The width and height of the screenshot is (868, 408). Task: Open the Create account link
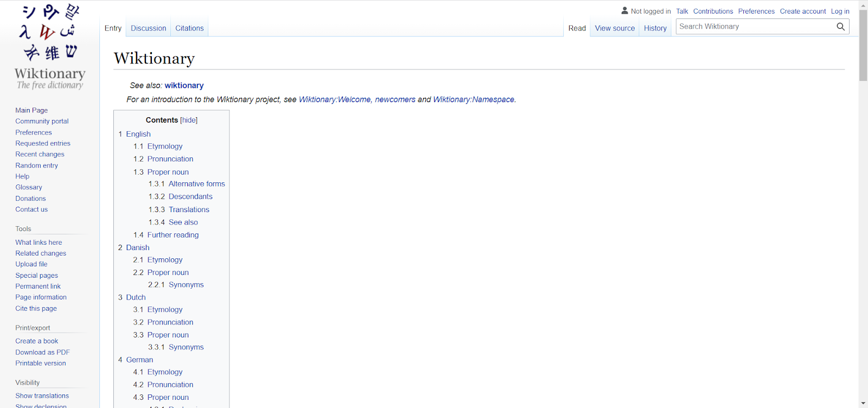click(802, 11)
